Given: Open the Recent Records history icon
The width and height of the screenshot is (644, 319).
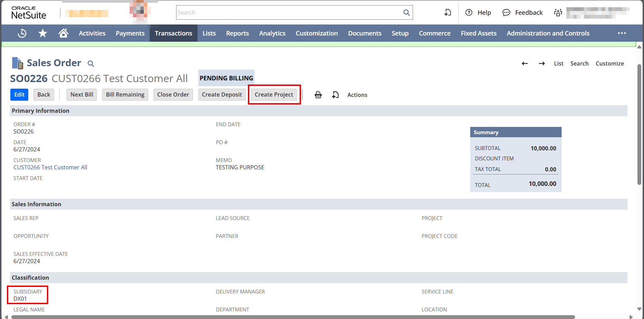Looking at the screenshot, I should click(x=22, y=33).
